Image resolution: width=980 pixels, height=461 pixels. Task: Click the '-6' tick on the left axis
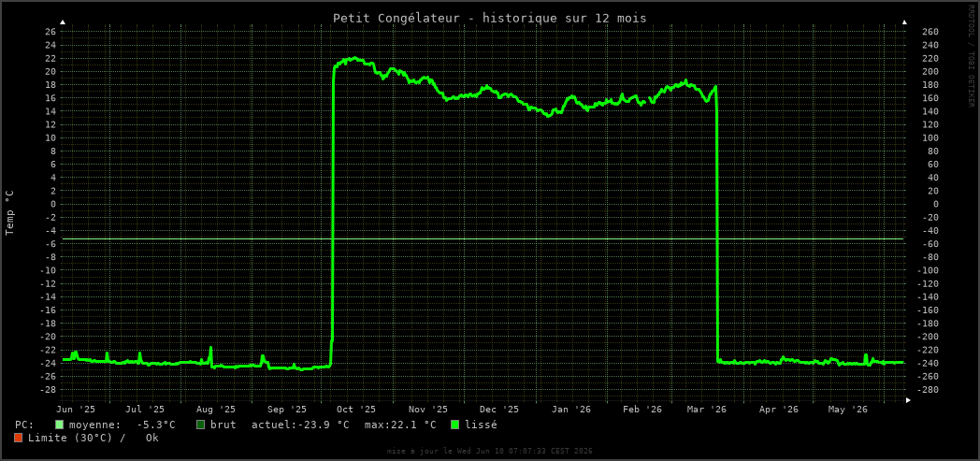click(x=50, y=244)
